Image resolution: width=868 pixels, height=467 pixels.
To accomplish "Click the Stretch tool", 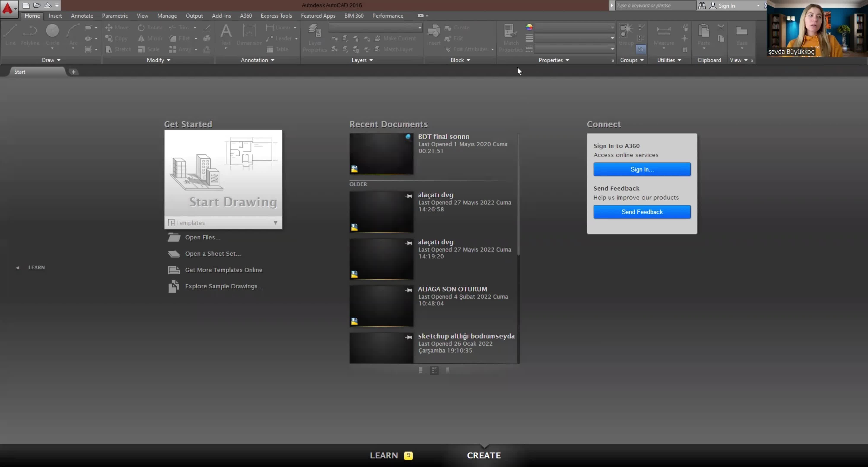I will (x=118, y=49).
